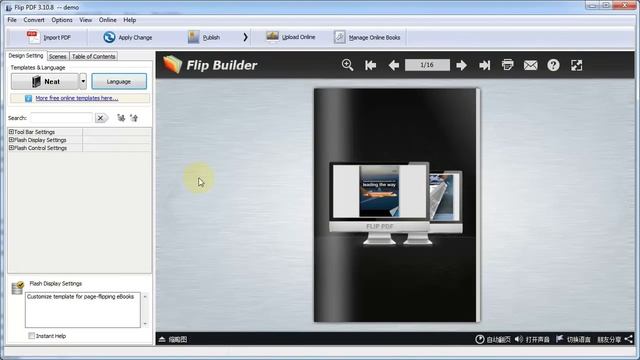The width and height of the screenshot is (640, 360).
Task: Switch to the Design Setting tab
Action: pos(26,56)
